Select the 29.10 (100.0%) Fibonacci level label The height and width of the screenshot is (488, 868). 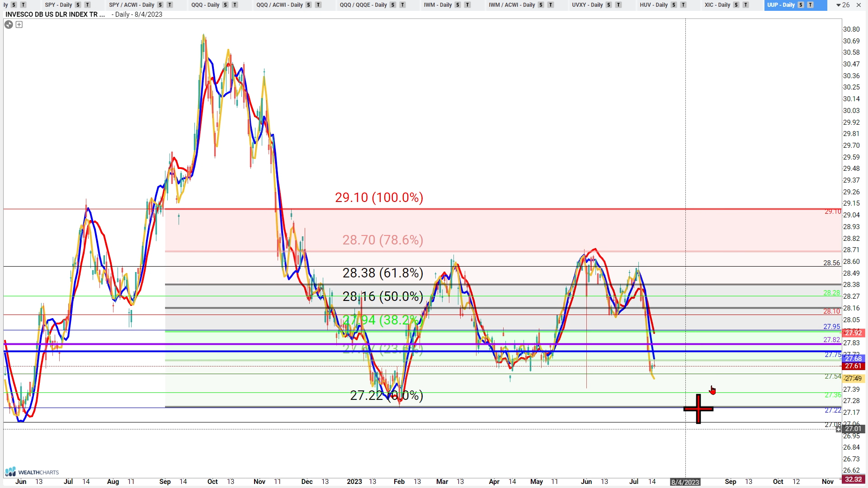[x=379, y=197]
